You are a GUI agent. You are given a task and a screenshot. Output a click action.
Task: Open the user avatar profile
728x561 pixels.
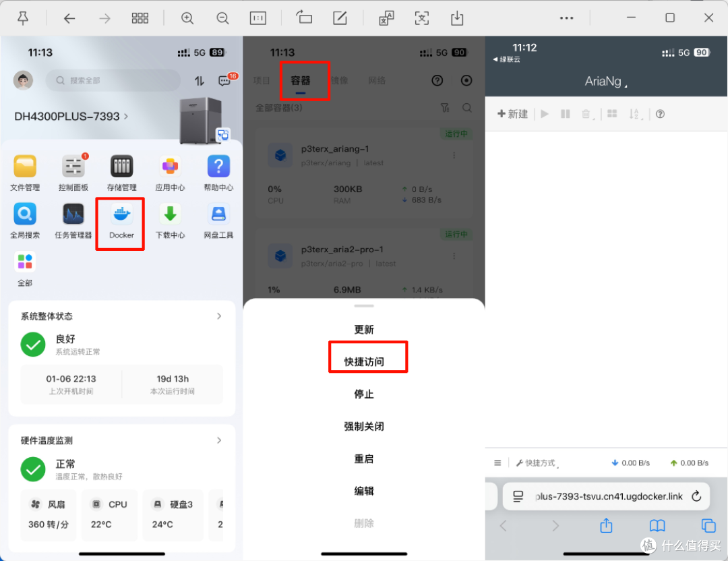tap(23, 80)
